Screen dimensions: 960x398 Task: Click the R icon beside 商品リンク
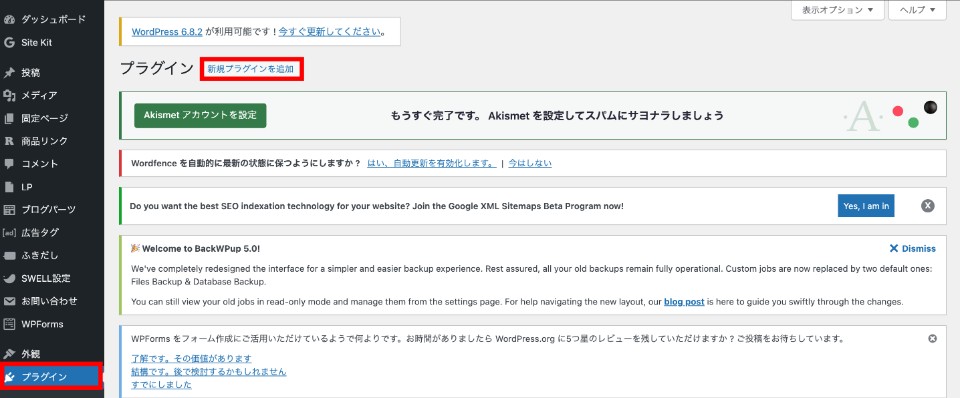coord(9,141)
